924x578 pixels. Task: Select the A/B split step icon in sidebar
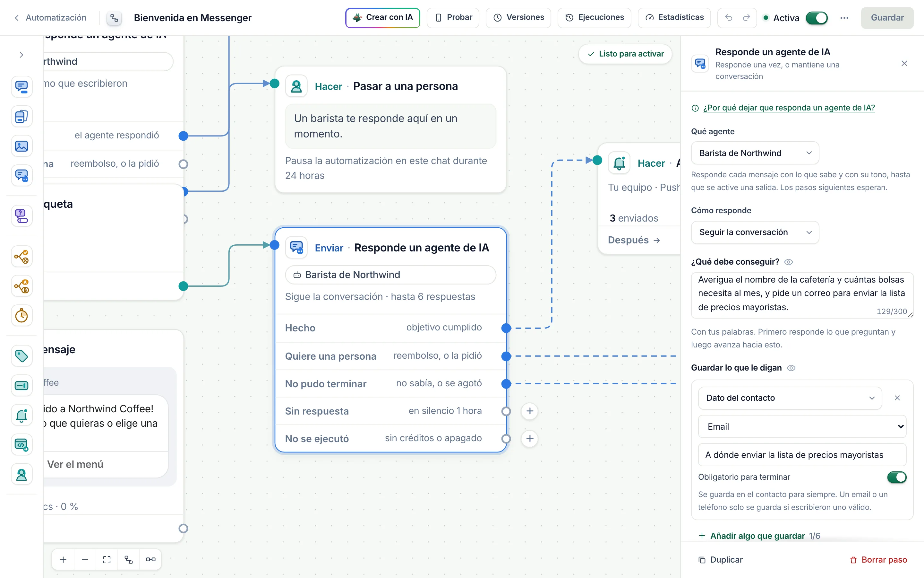tap(21, 286)
